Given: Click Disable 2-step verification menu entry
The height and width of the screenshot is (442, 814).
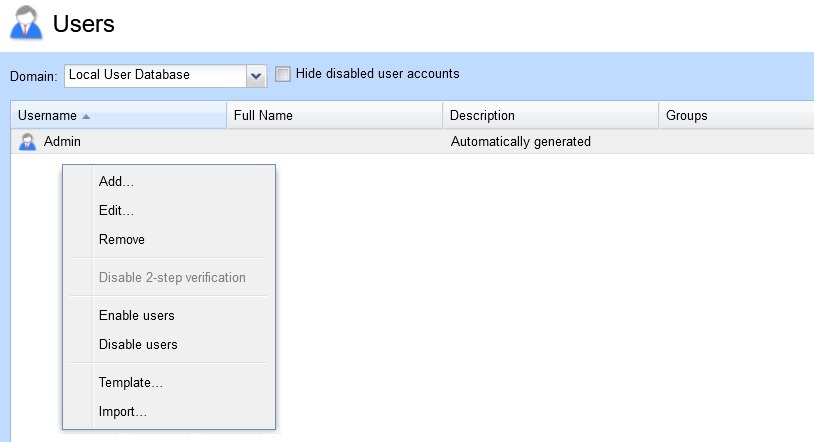Looking at the screenshot, I should point(172,278).
